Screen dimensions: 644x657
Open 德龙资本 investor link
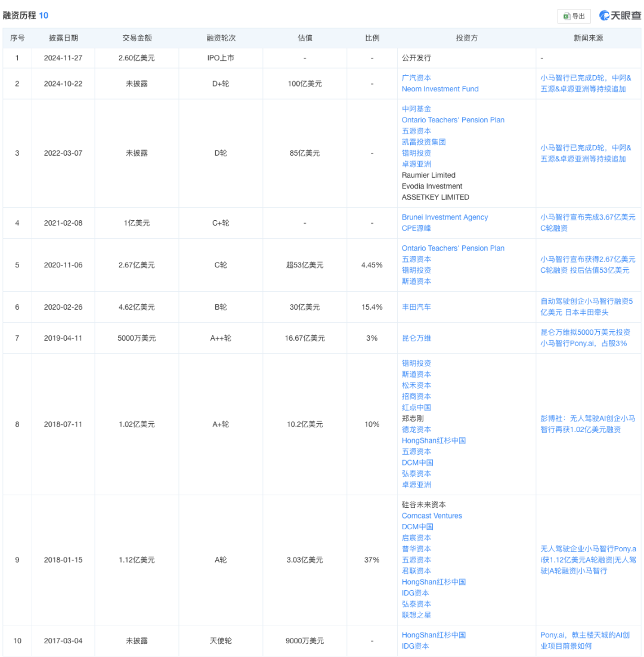[x=416, y=430]
